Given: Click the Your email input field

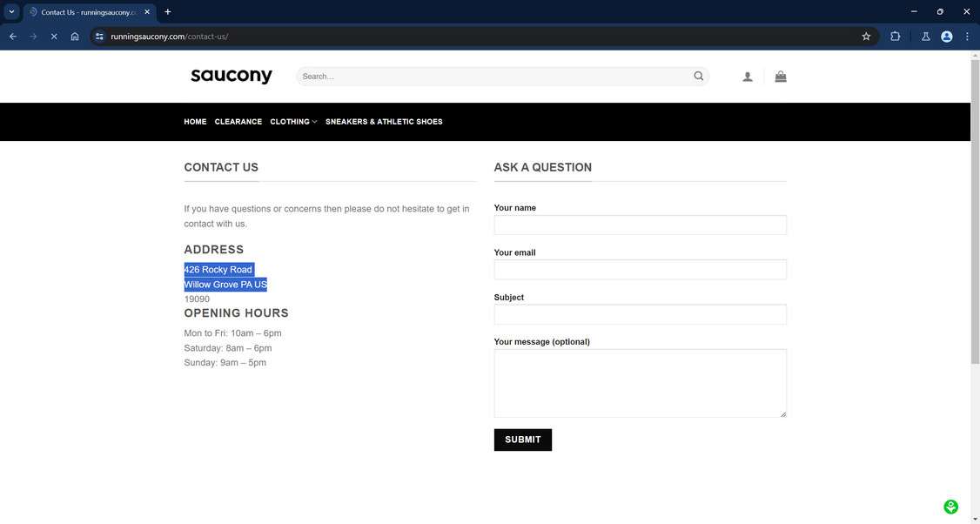Looking at the screenshot, I should coord(640,270).
